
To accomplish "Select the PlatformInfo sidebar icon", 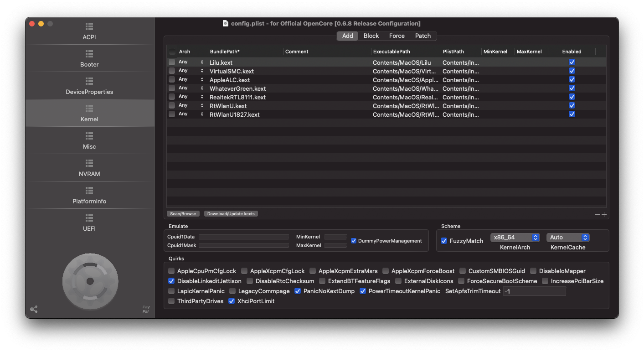I will click(x=89, y=191).
